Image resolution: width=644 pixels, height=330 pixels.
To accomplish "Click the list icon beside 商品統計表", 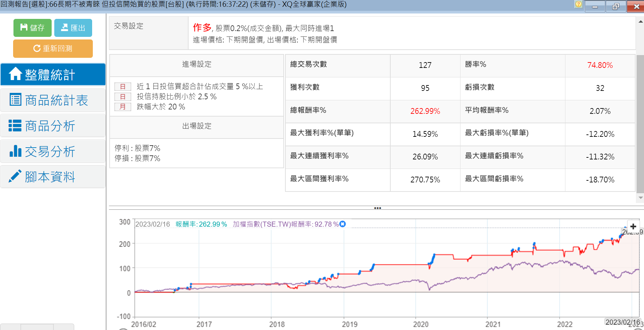I will 15,100.
